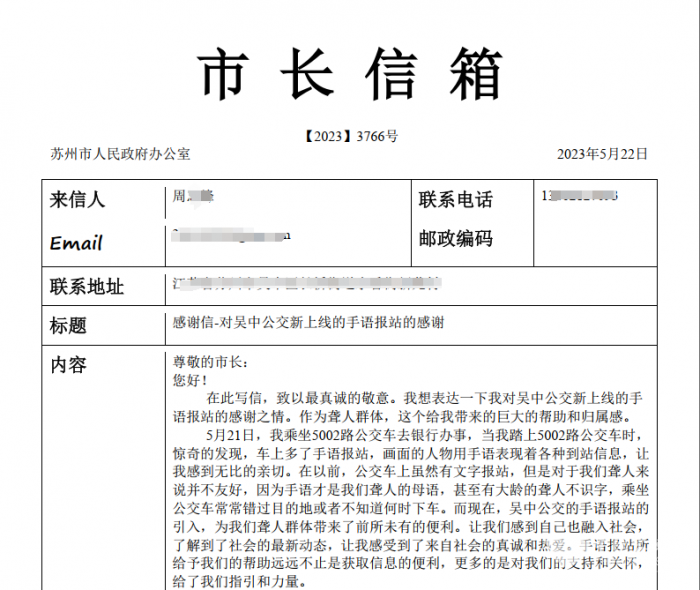Click the 苏州市人民政府办公室 text
The height and width of the screenshot is (590, 700).
coord(120,154)
